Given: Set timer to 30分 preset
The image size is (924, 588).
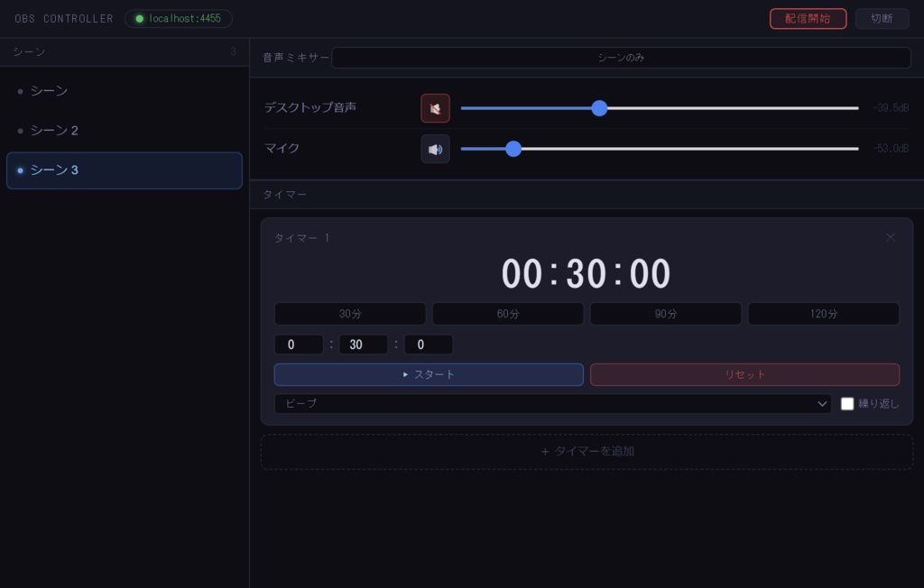Looking at the screenshot, I should coord(350,314).
